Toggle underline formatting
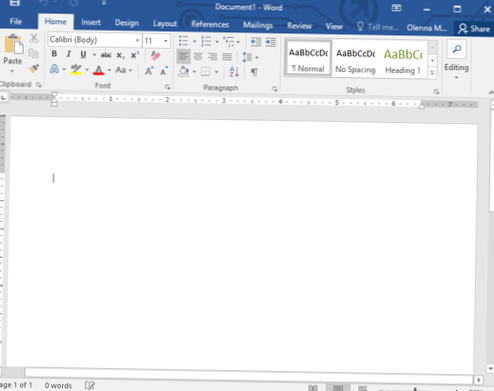This screenshot has width=494, height=391. (83, 54)
